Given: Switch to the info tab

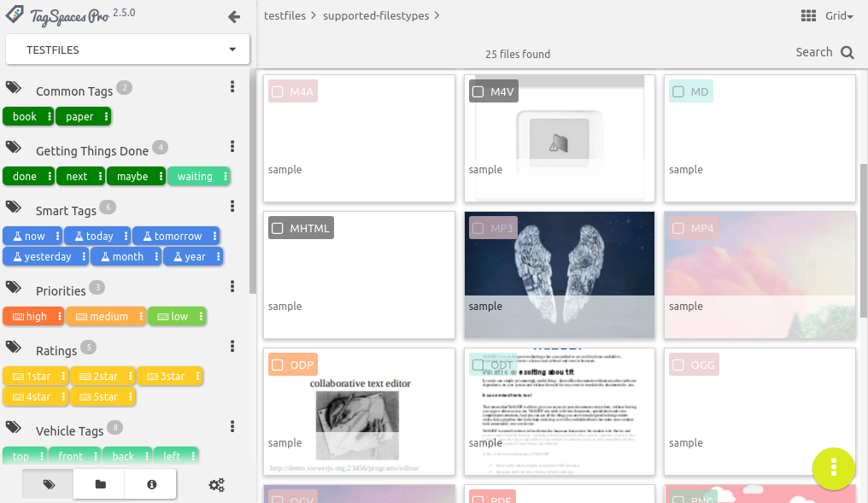Looking at the screenshot, I should 151,484.
